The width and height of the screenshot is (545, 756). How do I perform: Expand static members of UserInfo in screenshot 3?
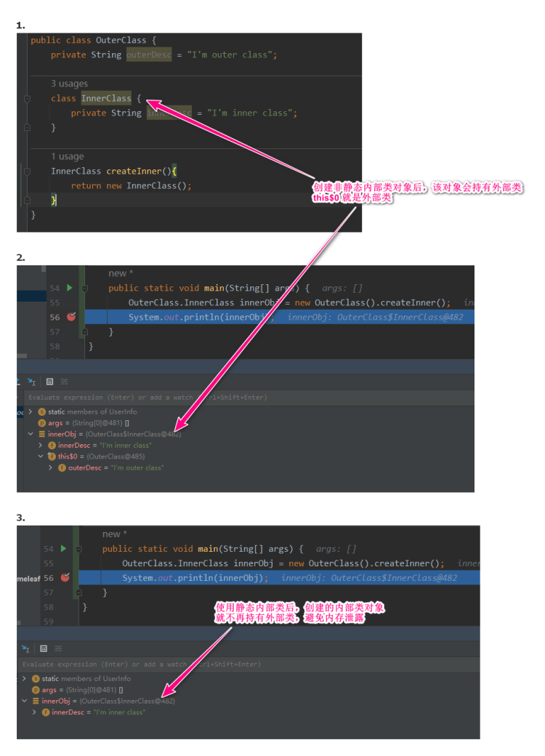24,678
